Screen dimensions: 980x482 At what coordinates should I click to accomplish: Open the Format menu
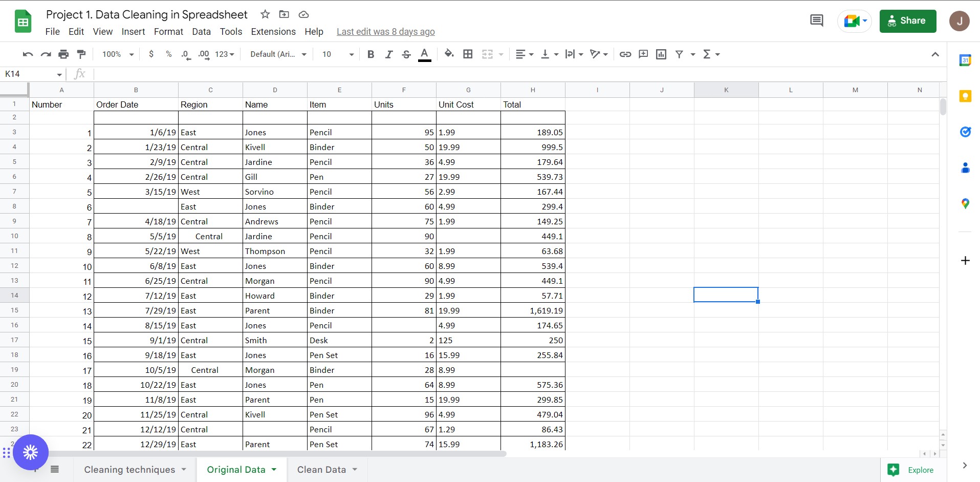tap(168, 32)
